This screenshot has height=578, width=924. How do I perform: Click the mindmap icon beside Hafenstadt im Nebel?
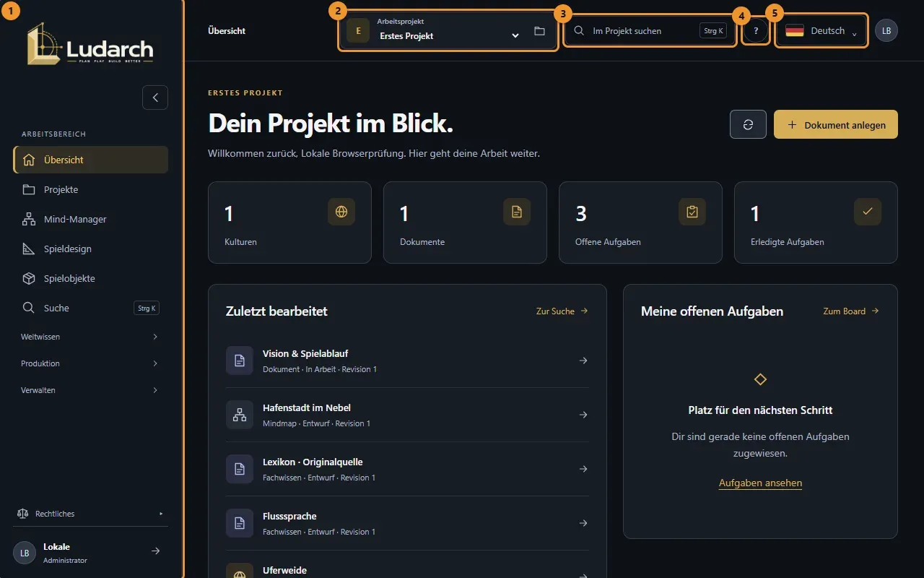[240, 415]
